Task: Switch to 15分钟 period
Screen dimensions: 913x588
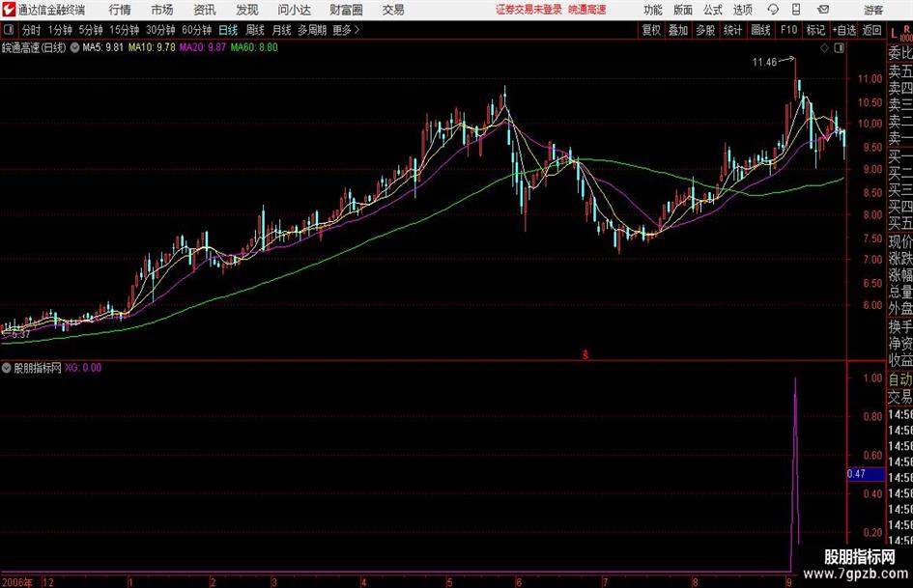Action: (125, 30)
